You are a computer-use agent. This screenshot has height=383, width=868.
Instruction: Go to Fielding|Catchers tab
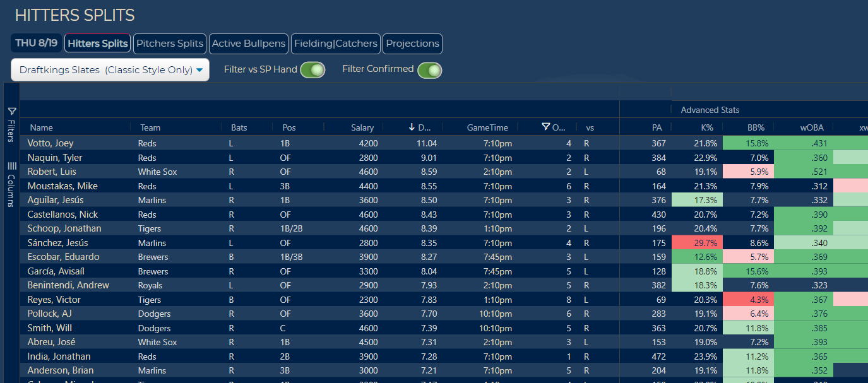click(335, 44)
